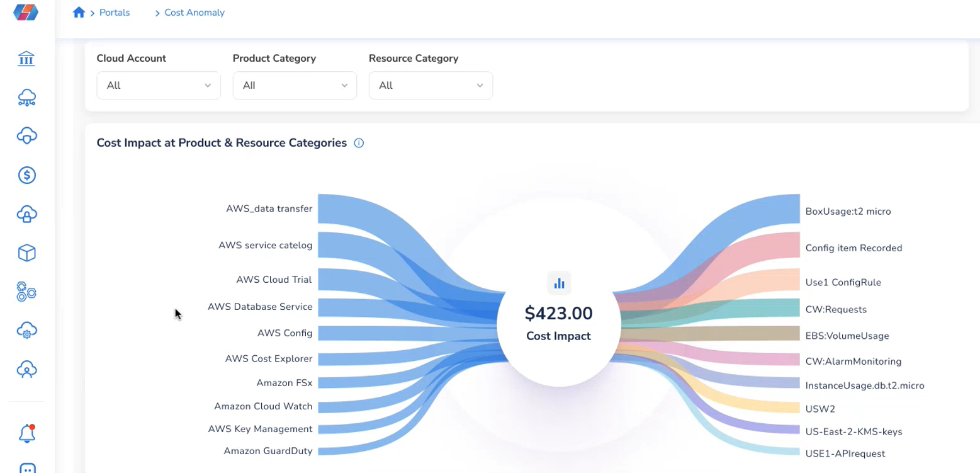The image size is (980, 473).
Task: Open the cloud gear settings icon
Action: point(26,331)
